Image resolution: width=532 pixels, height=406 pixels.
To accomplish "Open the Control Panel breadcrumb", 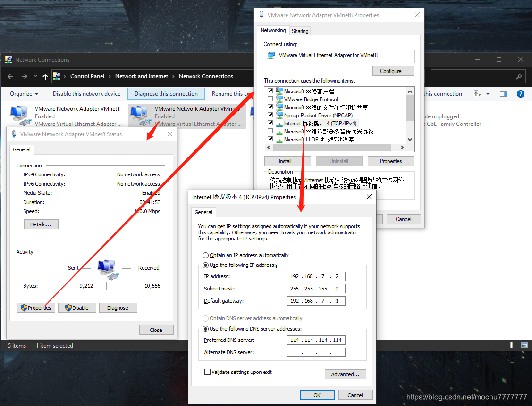I will (87, 76).
